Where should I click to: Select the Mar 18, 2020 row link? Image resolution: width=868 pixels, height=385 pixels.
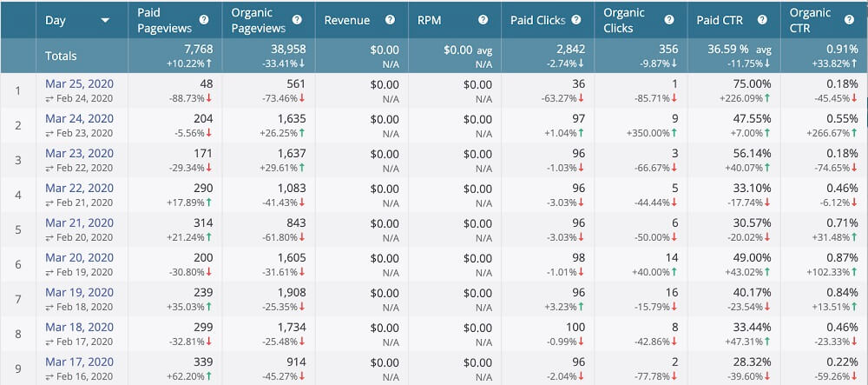(79, 328)
